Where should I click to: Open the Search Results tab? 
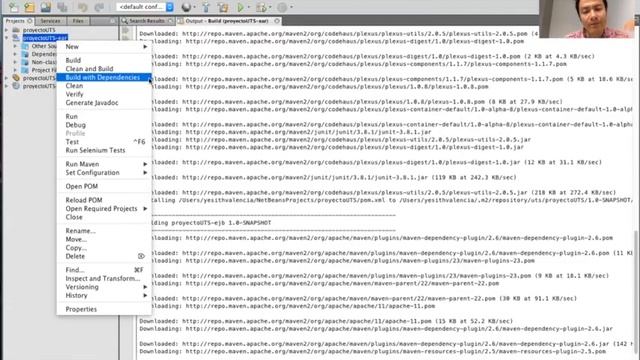147,21
